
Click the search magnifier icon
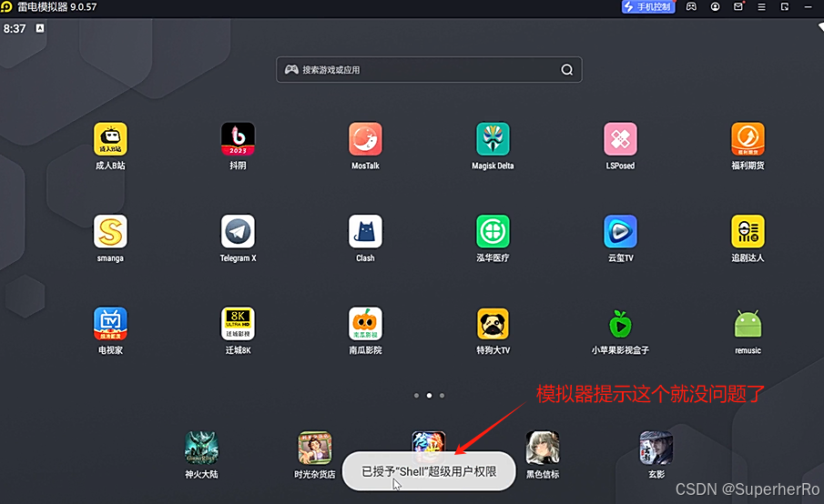click(567, 70)
